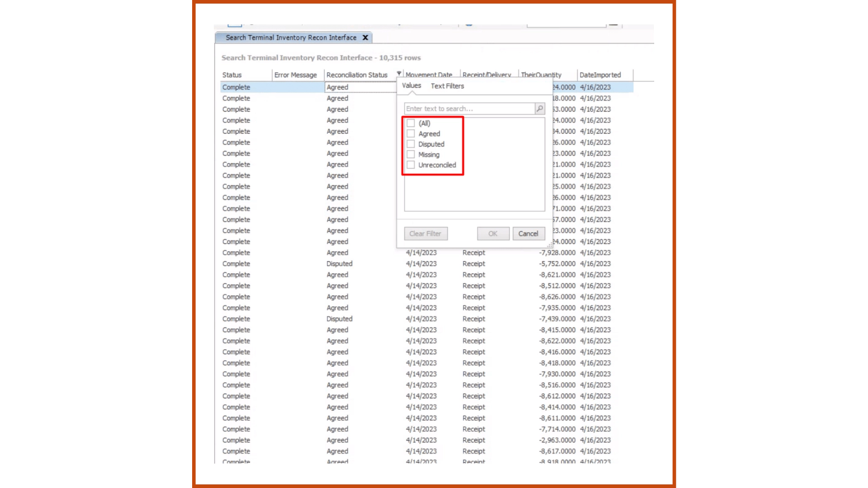Click the resize grip of the filter popup
Screen dimensions: 868x488
click(549, 245)
